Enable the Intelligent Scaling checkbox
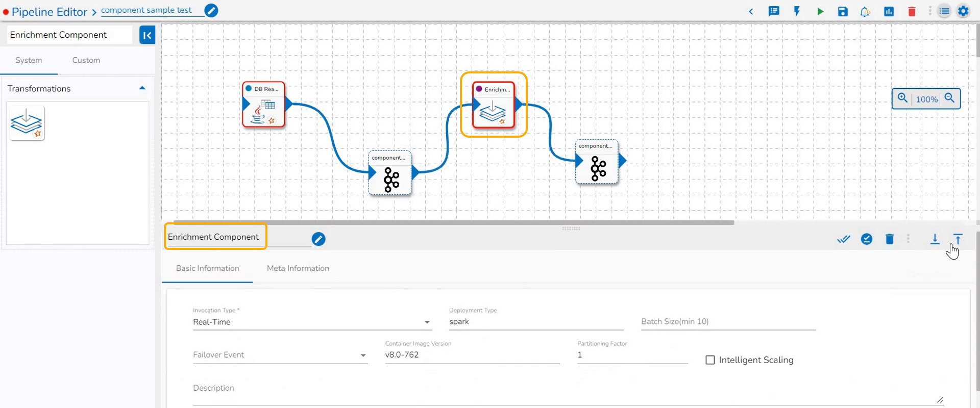 click(x=710, y=360)
